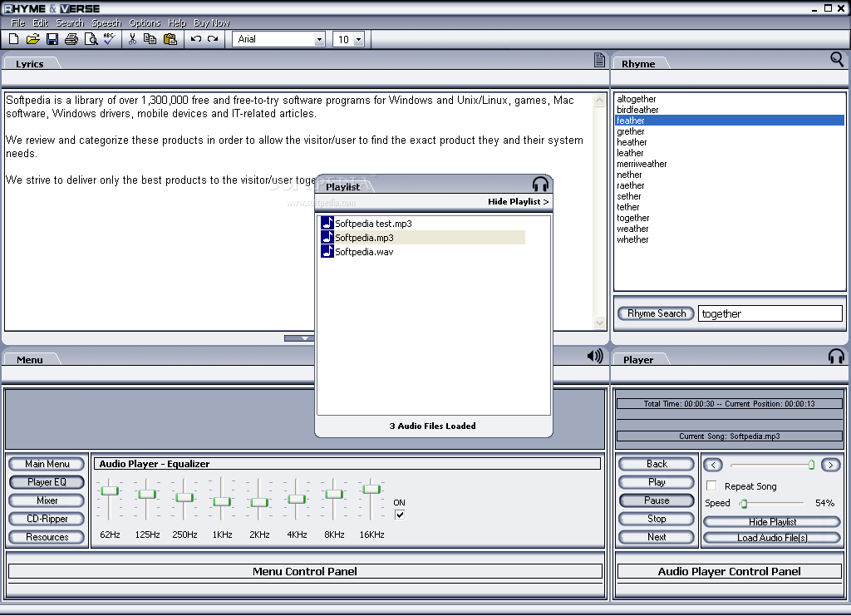The image size is (851, 616).
Task: Open print preview toolbar icon
Action: 91,39
